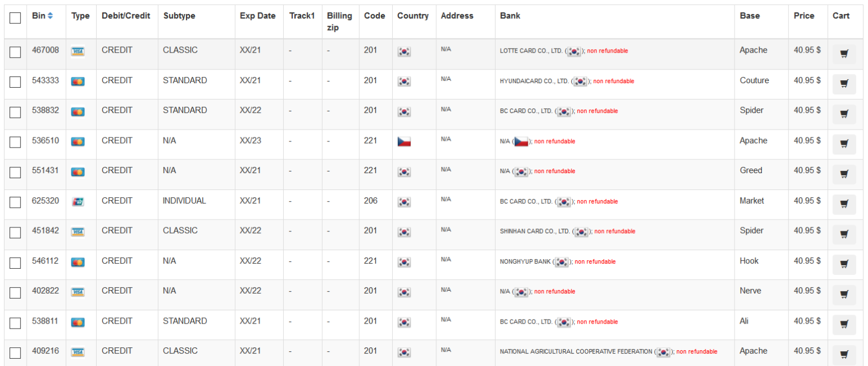Check the box for Bin 543333 row
Image resolution: width=868 pixels, height=366 pixels.
[x=15, y=82]
